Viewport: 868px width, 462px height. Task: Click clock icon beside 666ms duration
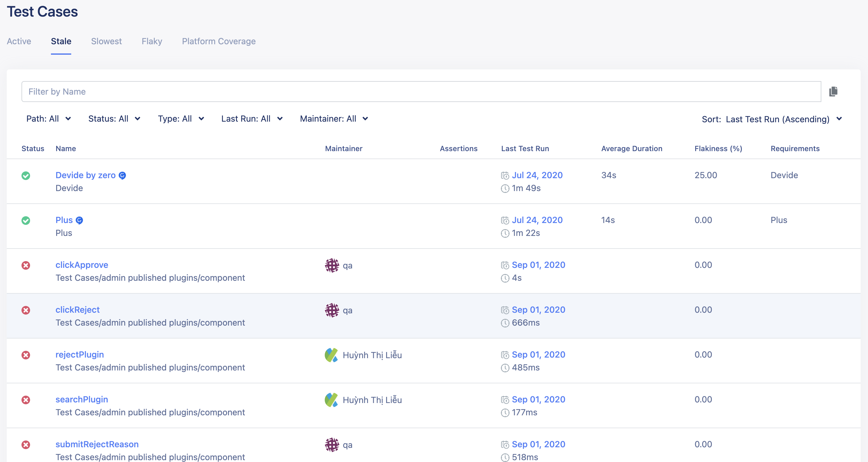pos(505,323)
